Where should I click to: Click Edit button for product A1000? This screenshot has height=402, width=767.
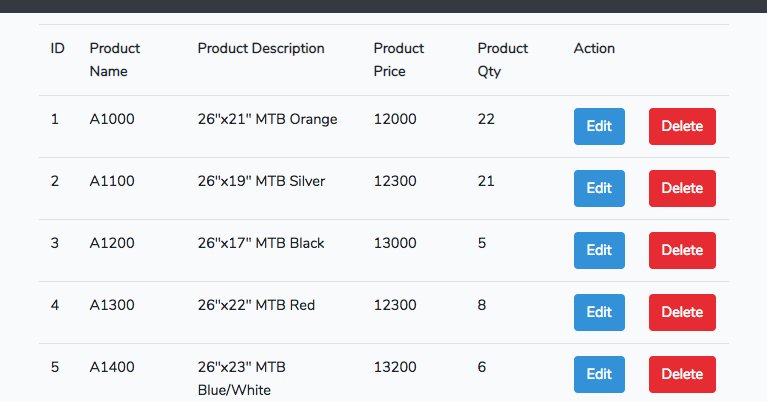599,127
